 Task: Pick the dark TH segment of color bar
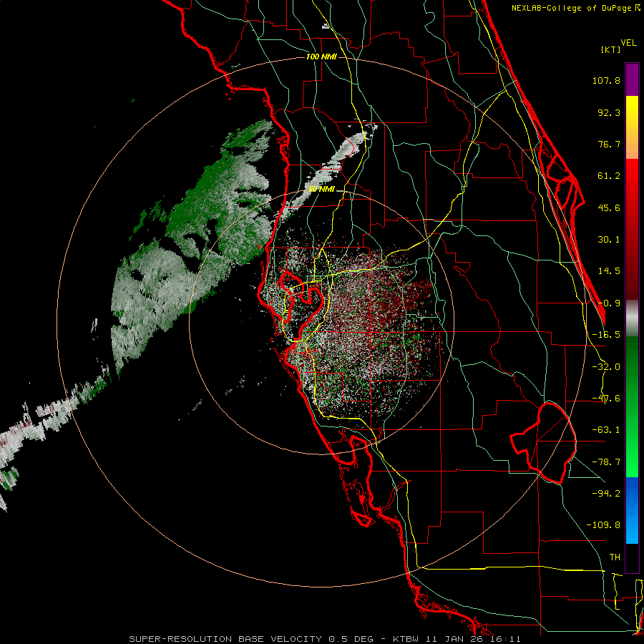pyautogui.click(x=632, y=557)
